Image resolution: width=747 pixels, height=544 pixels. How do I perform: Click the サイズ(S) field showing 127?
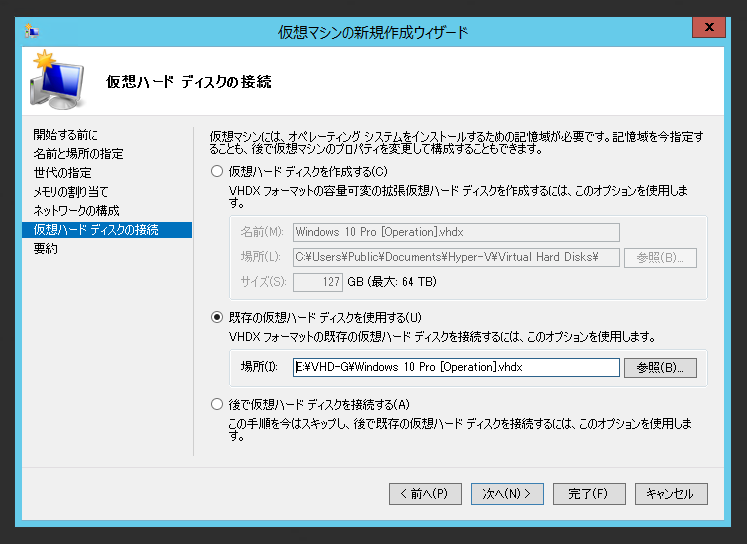click(x=318, y=282)
